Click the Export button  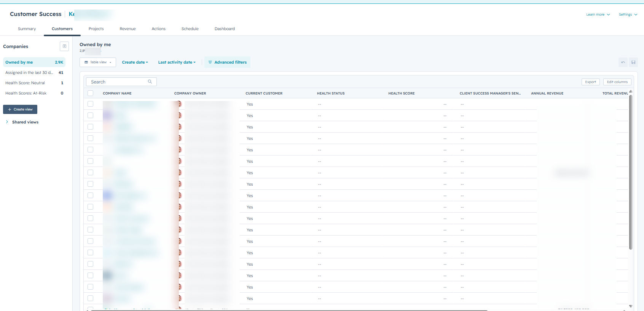[590, 82]
